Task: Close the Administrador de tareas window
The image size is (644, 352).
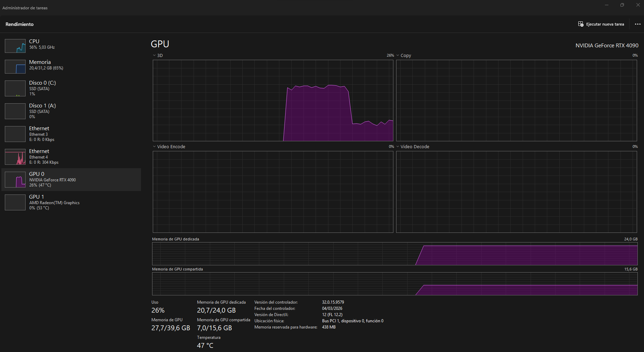Action: (x=638, y=5)
